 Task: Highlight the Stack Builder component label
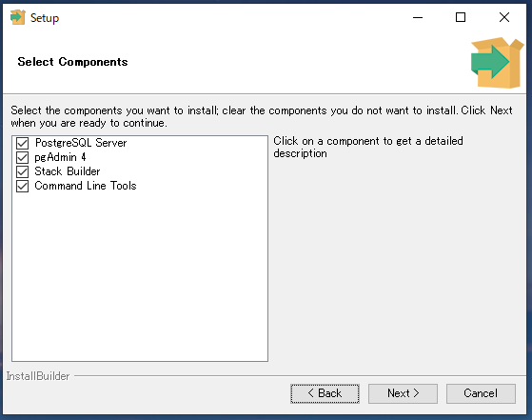68,171
